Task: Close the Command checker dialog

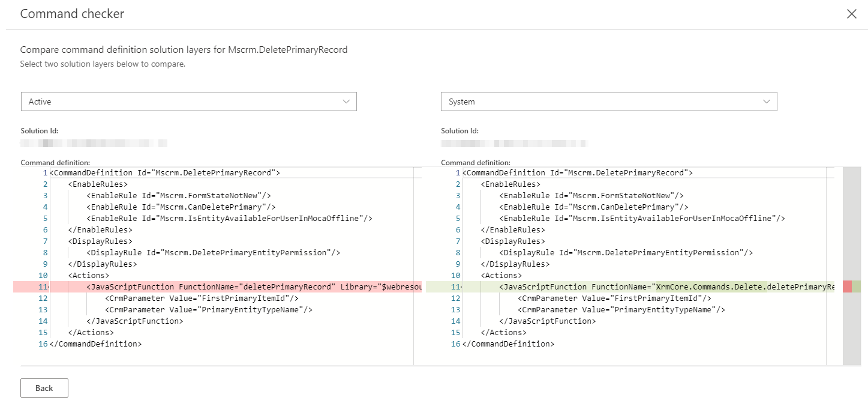Action: point(851,14)
